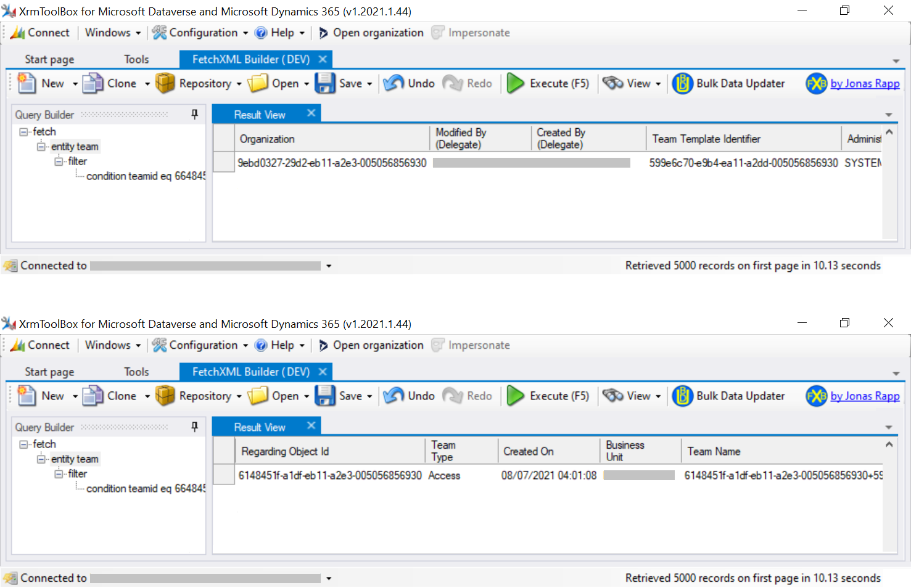Click the View binoculars icon in lower window
Screen dimensions: 911x588
click(x=613, y=396)
